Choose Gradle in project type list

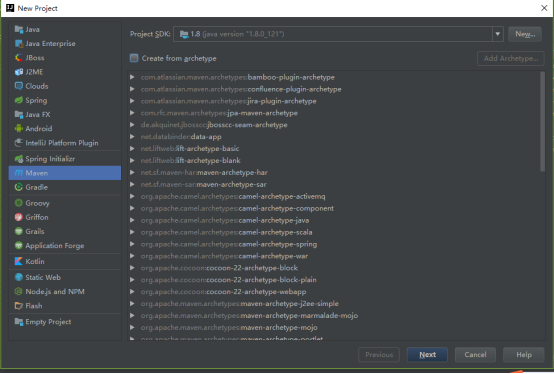65,187
